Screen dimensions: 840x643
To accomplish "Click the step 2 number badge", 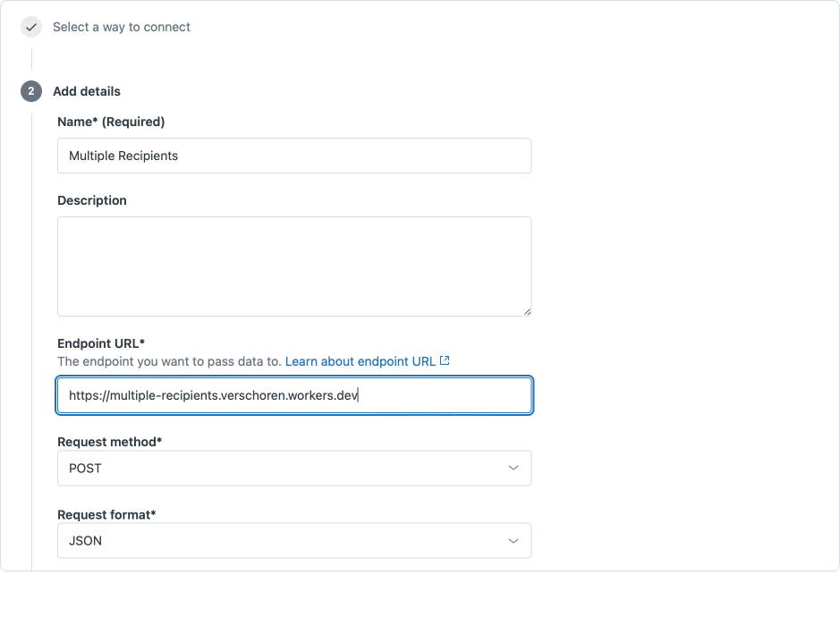I will tap(31, 91).
